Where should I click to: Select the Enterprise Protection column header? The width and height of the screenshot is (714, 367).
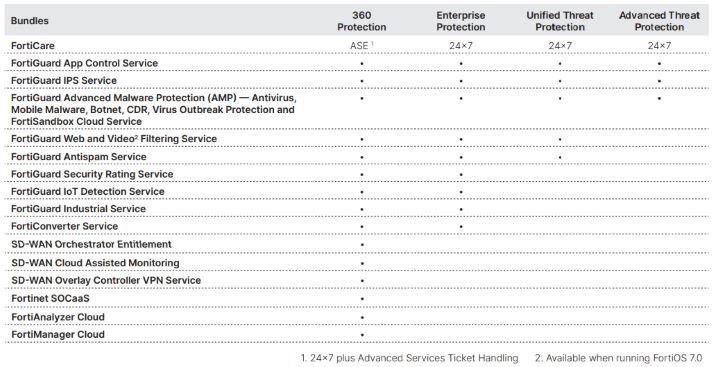(x=461, y=21)
